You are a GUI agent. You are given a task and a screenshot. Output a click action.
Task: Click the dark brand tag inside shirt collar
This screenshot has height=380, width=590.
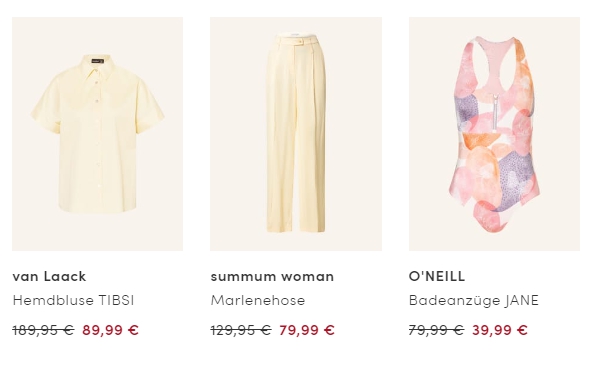coord(97,60)
